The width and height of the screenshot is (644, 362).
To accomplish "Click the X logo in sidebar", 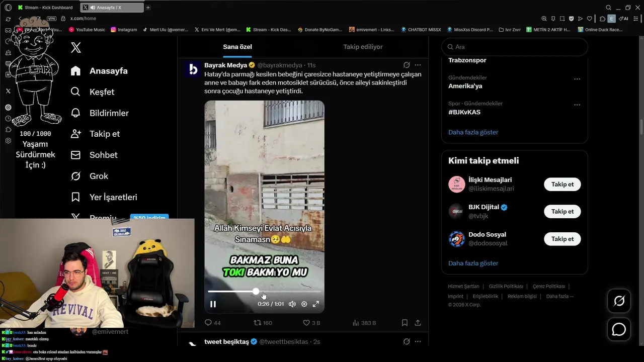I will click(x=76, y=48).
